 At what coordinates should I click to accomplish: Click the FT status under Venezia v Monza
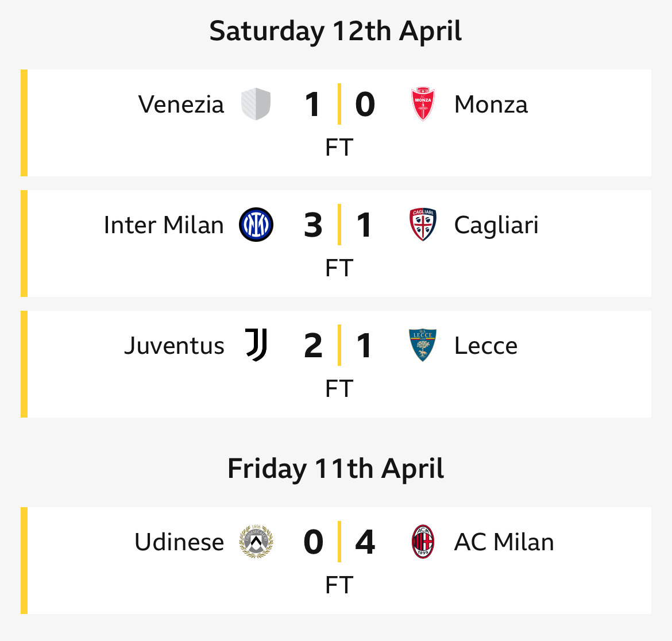(339, 148)
